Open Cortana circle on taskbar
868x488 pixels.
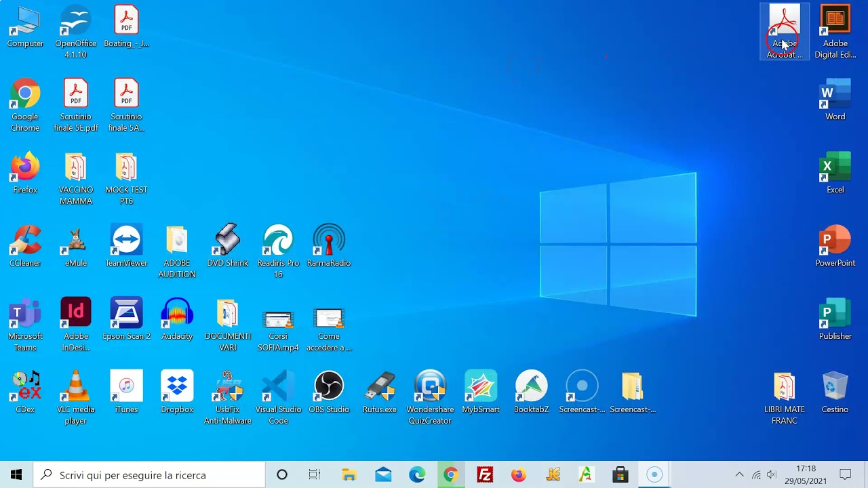[282, 475]
